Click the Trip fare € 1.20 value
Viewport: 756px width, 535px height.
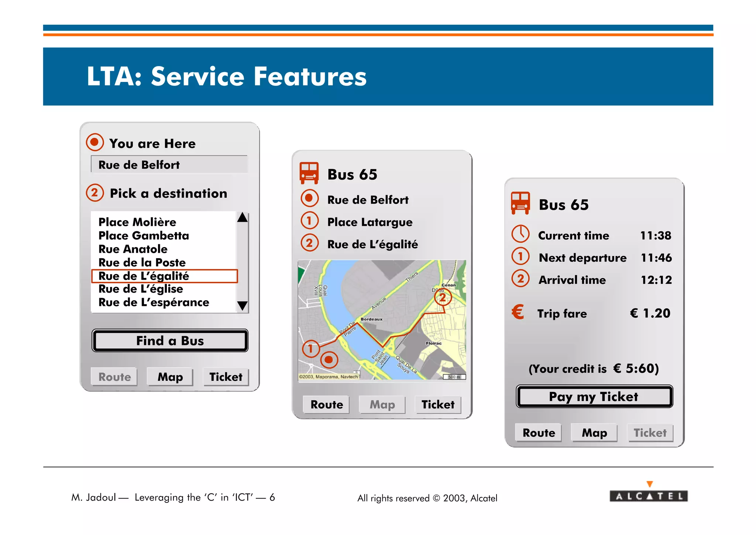[650, 313]
